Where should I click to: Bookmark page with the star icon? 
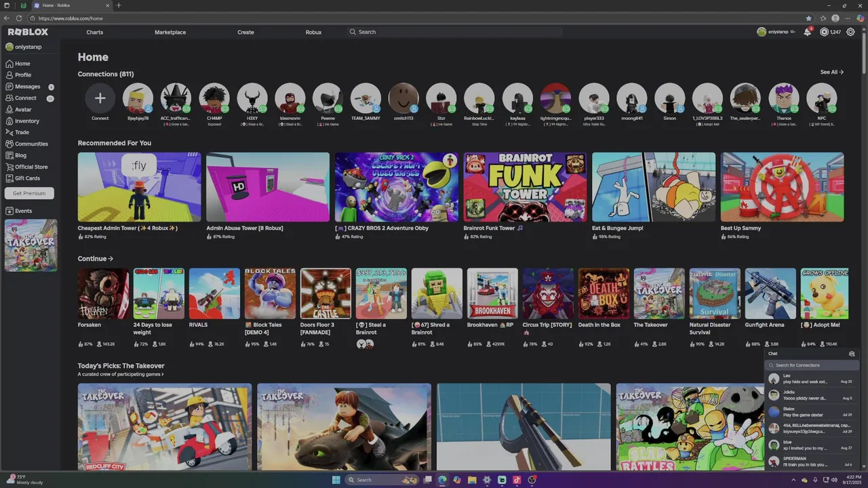(809, 18)
